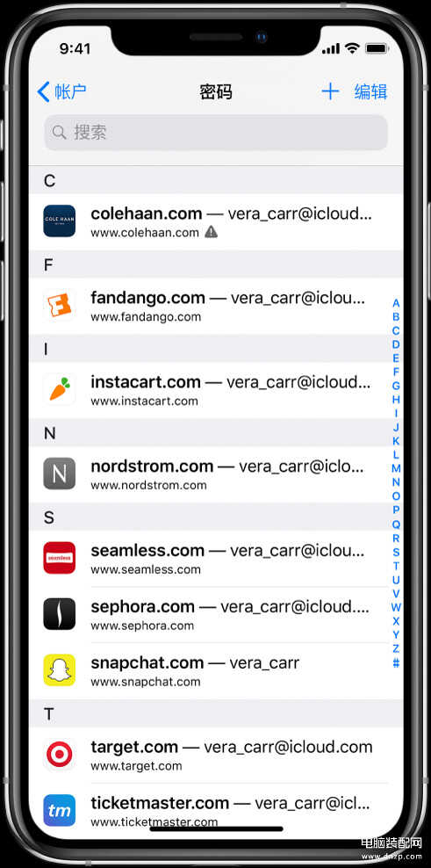Click the 搜索 search field
This screenshot has width=431, height=868.
(216, 133)
